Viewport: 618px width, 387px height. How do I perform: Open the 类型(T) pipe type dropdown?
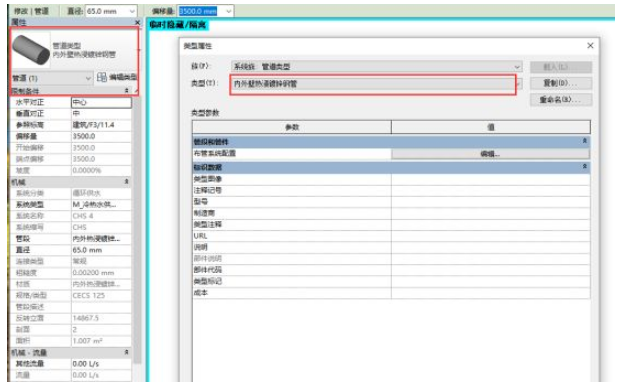click(x=519, y=84)
